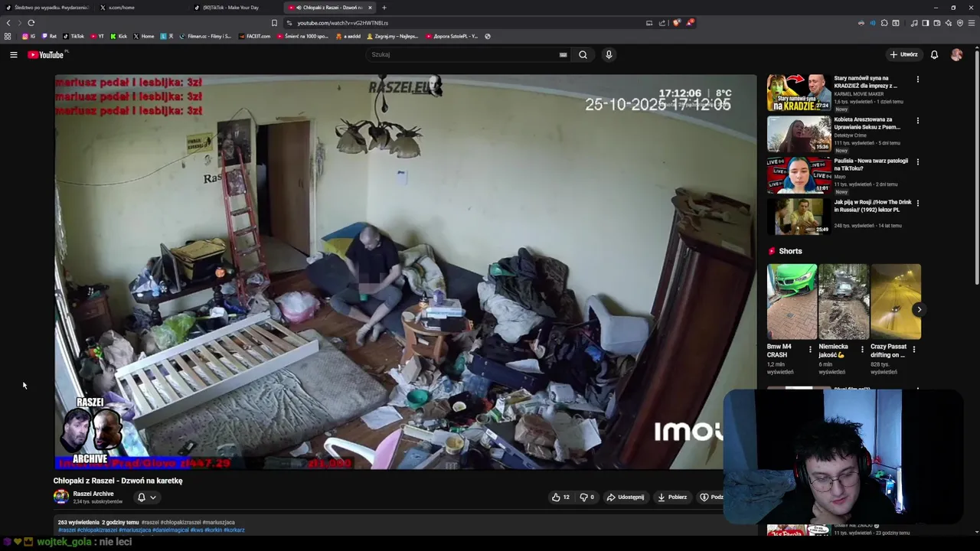
Task: Bookmark this page icon
Action: (274, 23)
